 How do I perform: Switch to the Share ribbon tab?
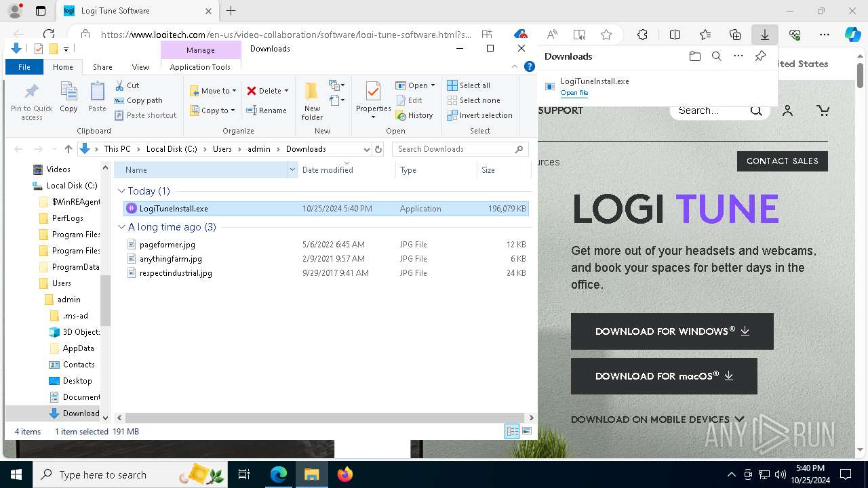tap(102, 67)
